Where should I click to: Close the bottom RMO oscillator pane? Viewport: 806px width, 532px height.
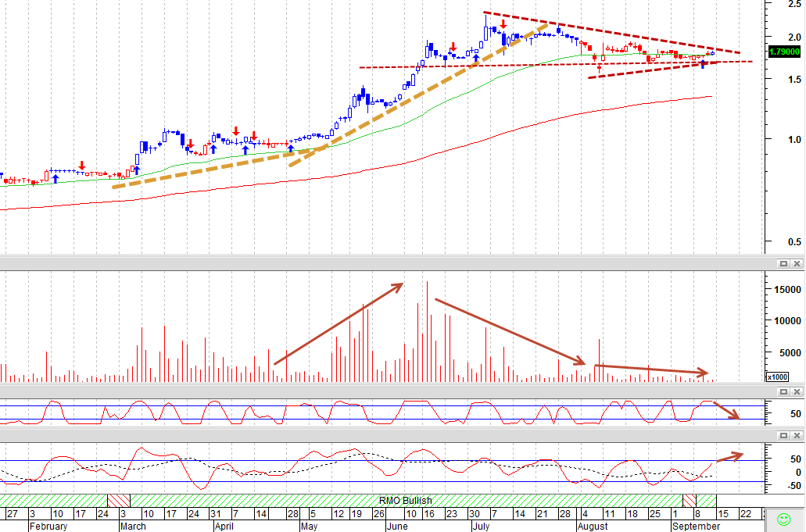coord(797,435)
